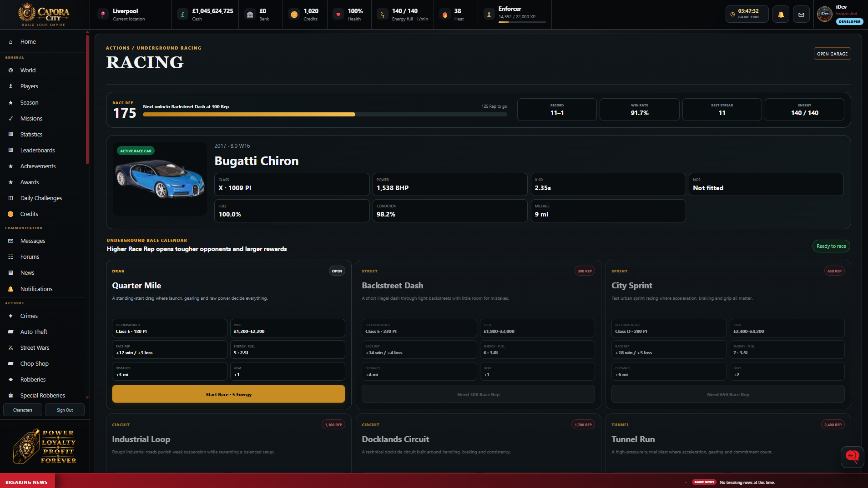
Task: Click the Season star icon
Action: [x=10, y=103]
